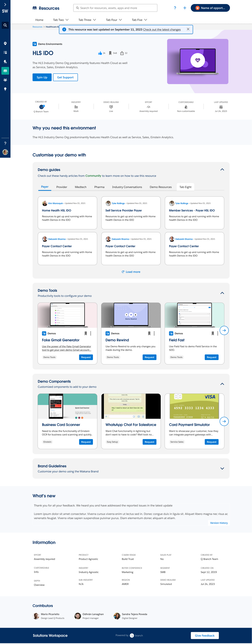
Task: Open the Tab Three dropdown
Action: tap(87, 20)
